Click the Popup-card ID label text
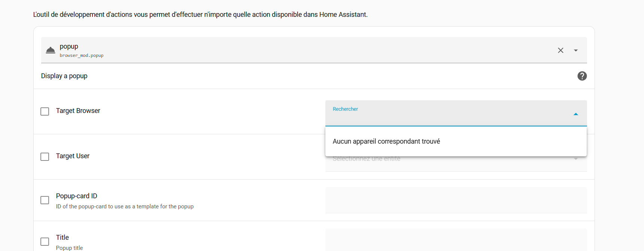The height and width of the screenshot is (251, 644). click(x=76, y=196)
